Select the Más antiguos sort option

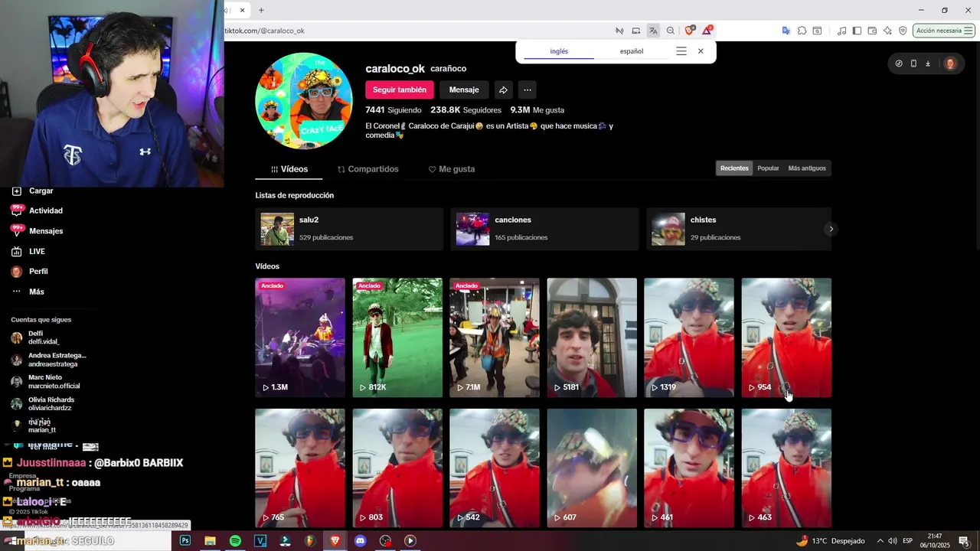click(807, 168)
